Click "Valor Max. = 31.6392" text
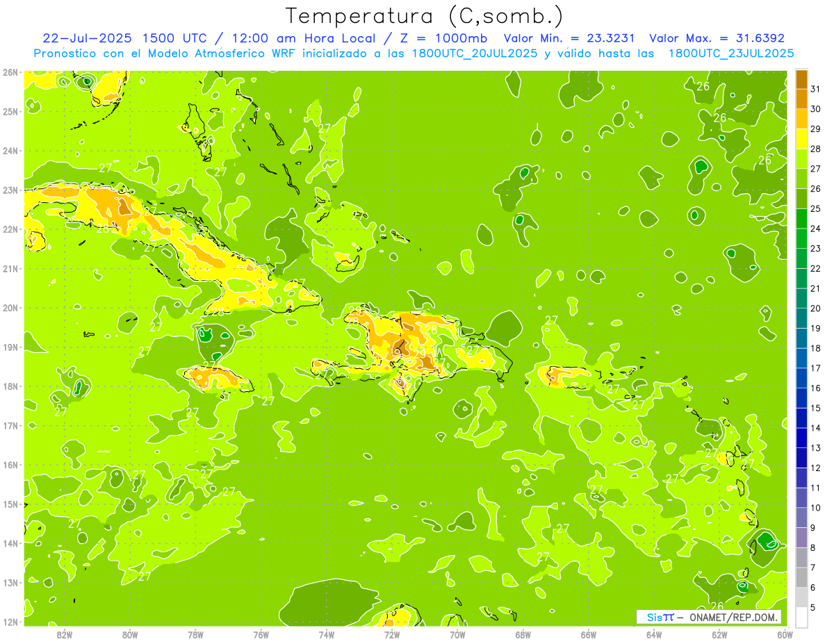This screenshot has height=644, width=834. tap(717, 38)
